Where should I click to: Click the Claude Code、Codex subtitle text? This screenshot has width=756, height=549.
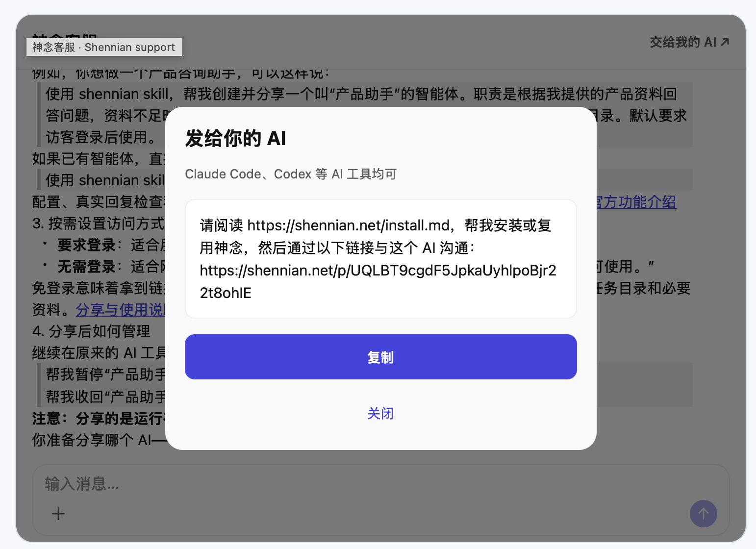(x=291, y=174)
